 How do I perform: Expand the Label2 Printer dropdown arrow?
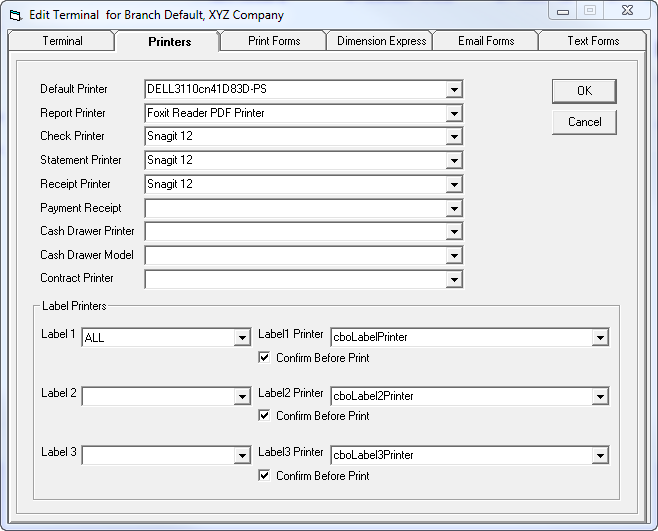[x=601, y=396]
